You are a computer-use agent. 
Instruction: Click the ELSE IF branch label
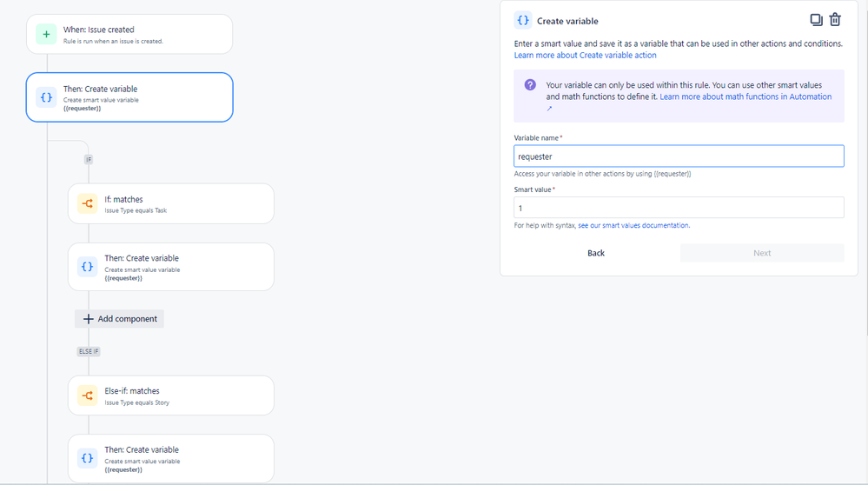tap(89, 351)
